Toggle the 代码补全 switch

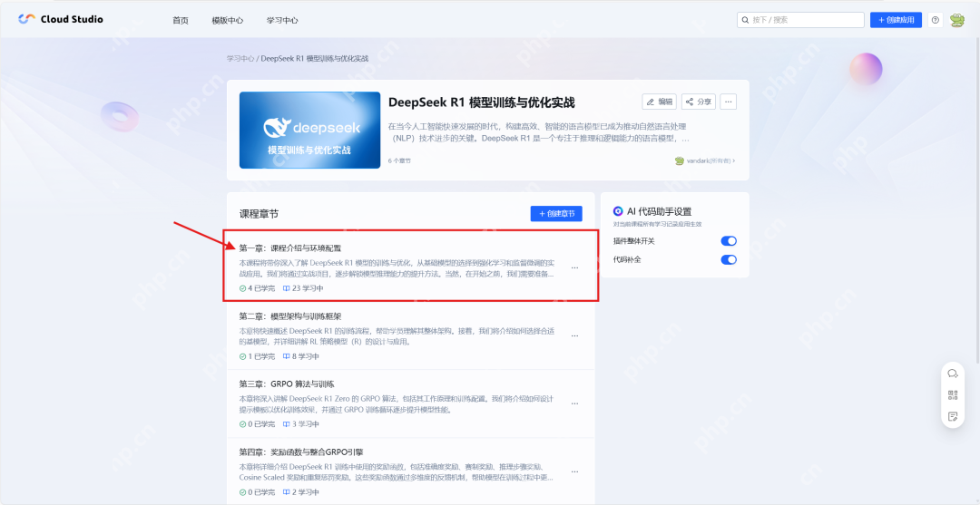point(729,259)
